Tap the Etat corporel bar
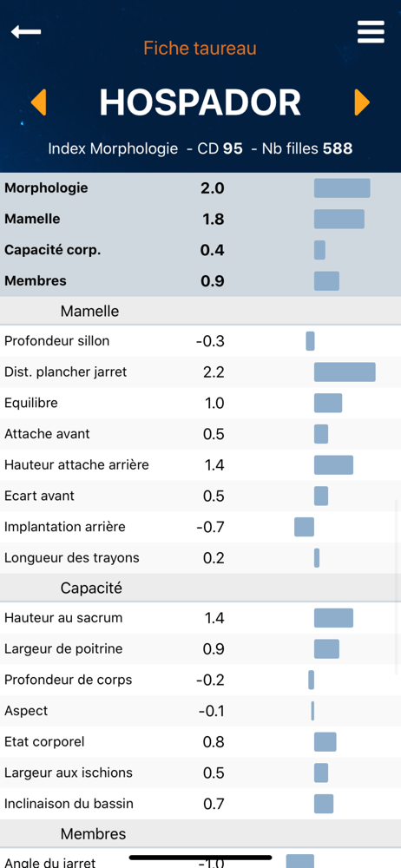Screen dimensions: 401x868 [325, 742]
